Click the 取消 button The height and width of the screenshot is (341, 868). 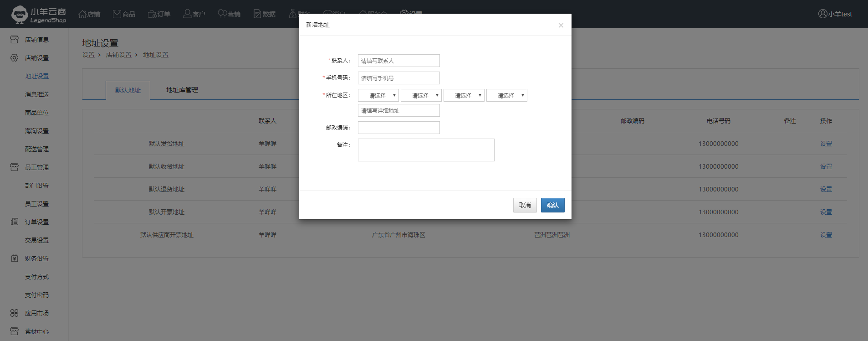(525, 205)
